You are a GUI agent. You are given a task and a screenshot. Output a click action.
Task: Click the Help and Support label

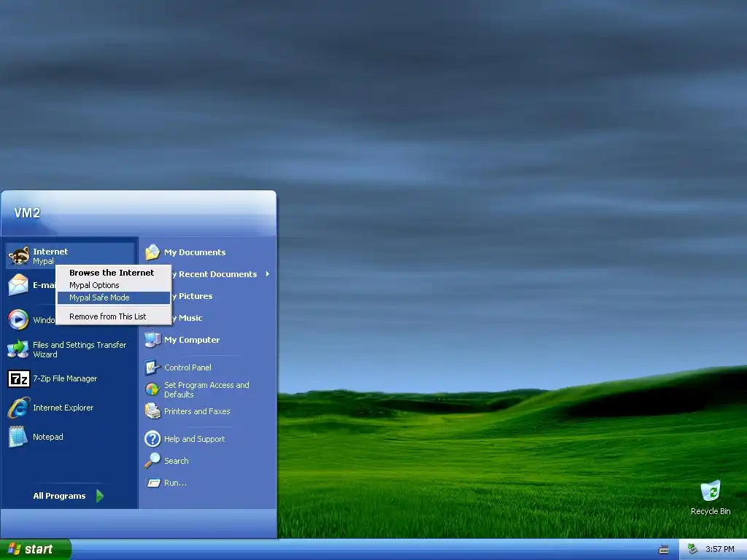point(194,438)
